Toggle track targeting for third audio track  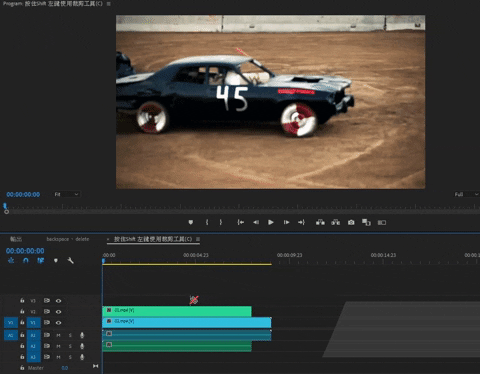click(33, 357)
